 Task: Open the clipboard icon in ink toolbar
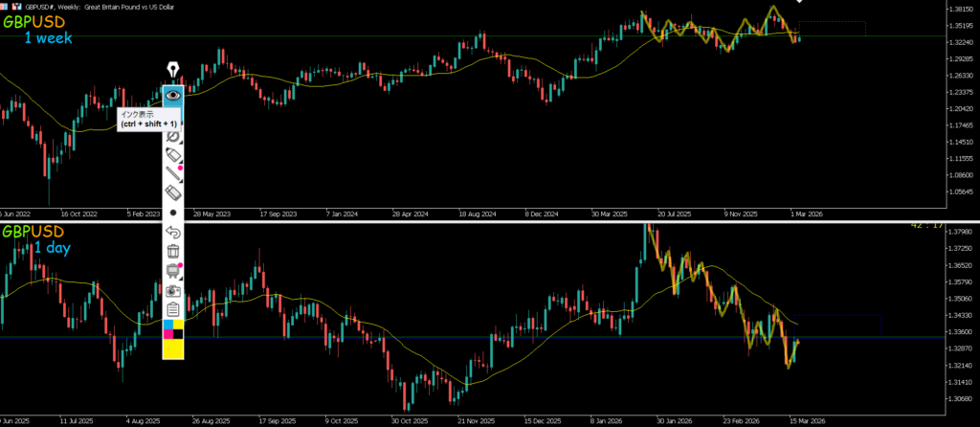point(173,309)
